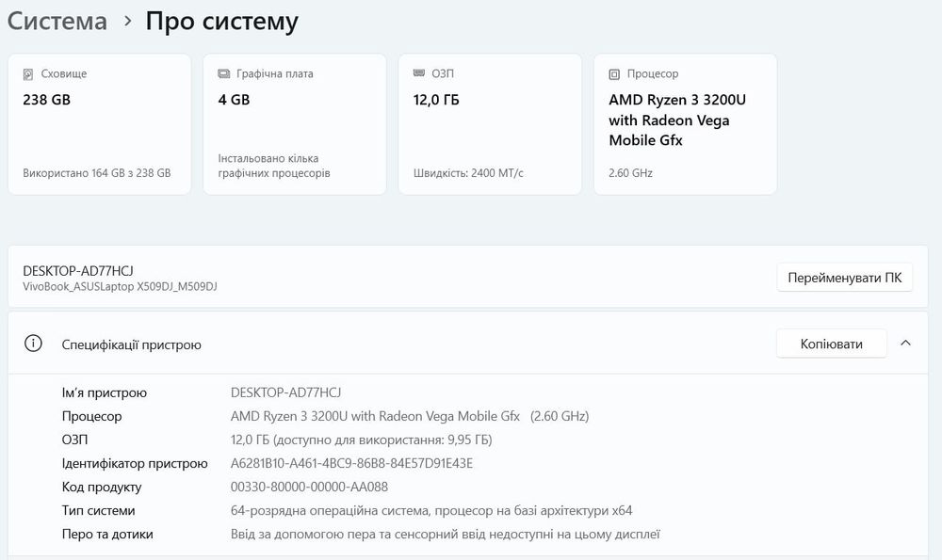This screenshot has height=560, width=942.
Task: Click the VivoBook_ASUSLaptop model subtitle
Action: (x=121, y=286)
